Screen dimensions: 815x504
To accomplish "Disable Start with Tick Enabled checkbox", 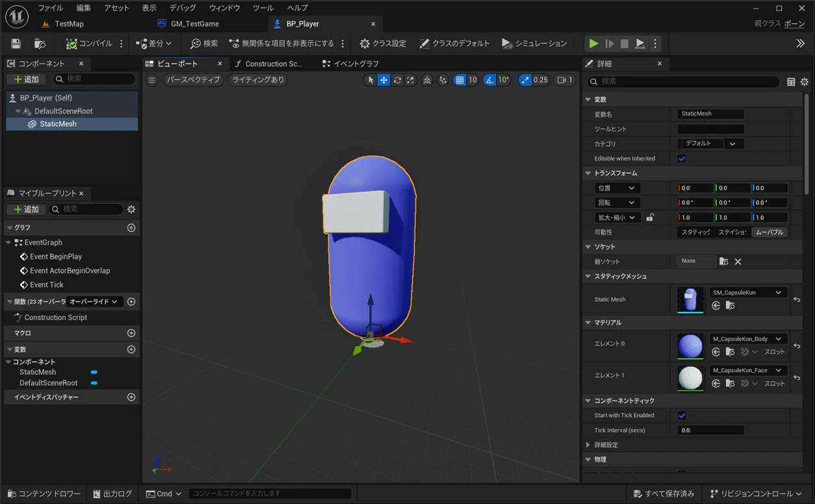I will click(x=682, y=415).
